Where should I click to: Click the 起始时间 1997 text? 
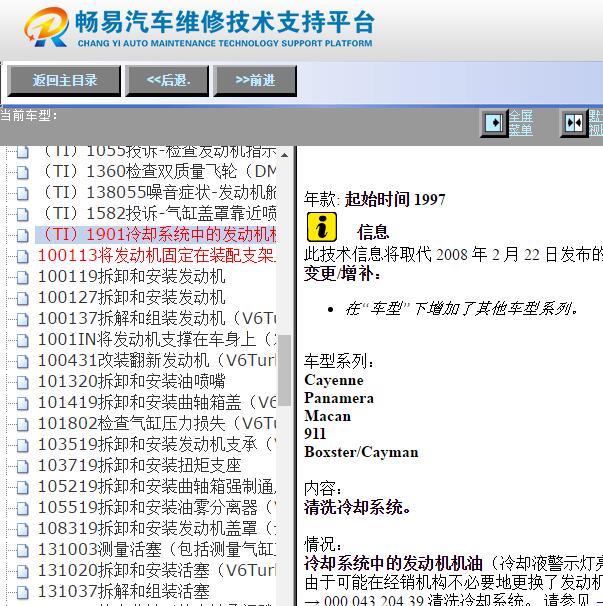[x=395, y=199]
